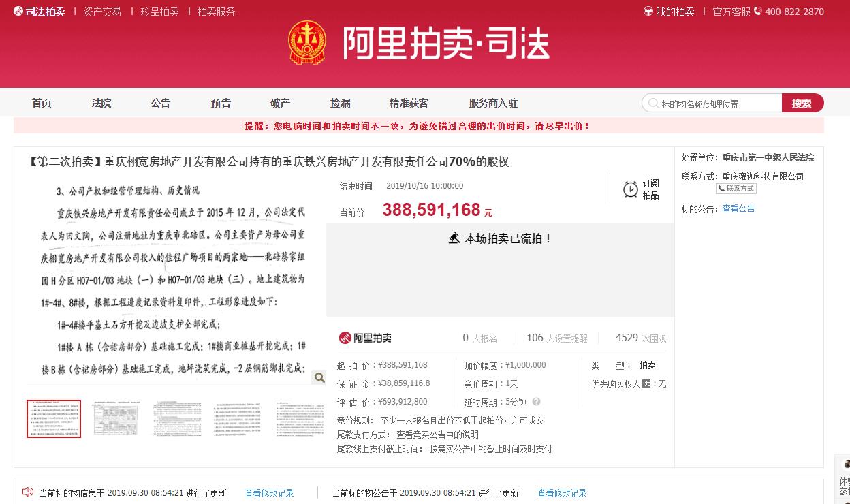Go to 服务商入驻 navigation tab
This screenshot has height=504, width=850.
pos(493,103)
